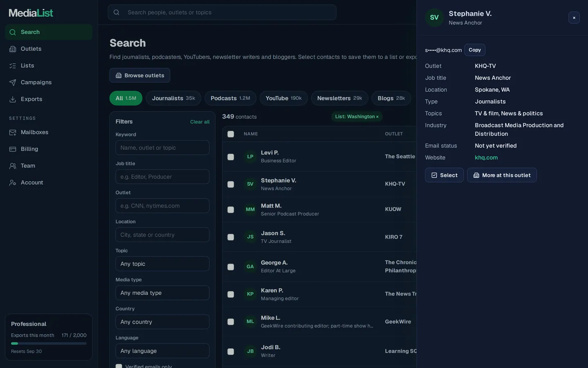Click the magnifier icon in the search bar

[x=116, y=12]
